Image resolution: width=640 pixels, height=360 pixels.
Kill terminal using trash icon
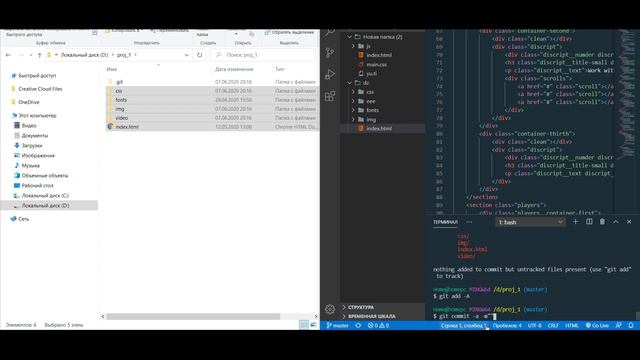coord(602,222)
